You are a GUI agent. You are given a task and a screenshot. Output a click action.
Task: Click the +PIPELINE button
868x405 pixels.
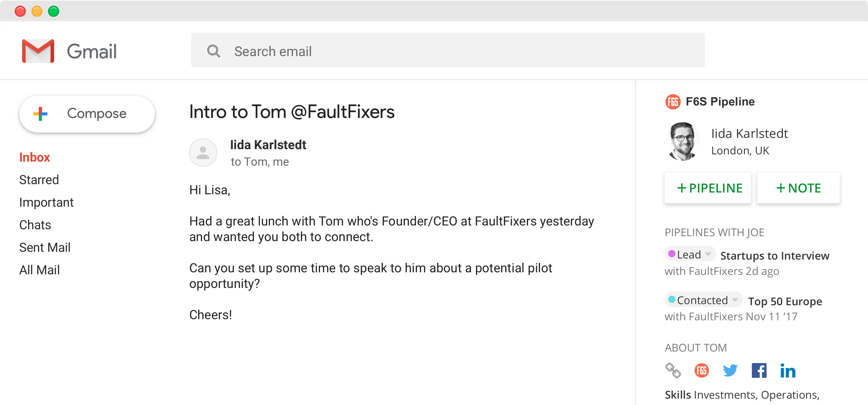tap(708, 188)
